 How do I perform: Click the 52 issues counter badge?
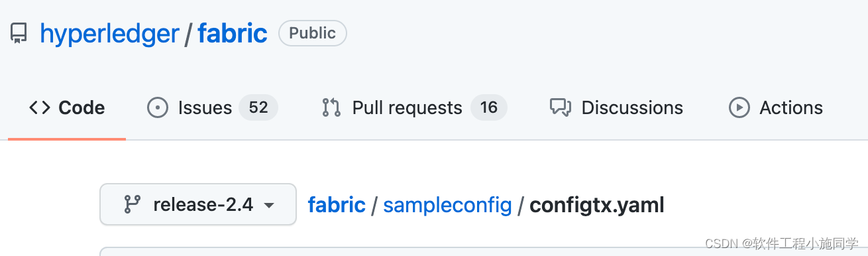point(258,107)
